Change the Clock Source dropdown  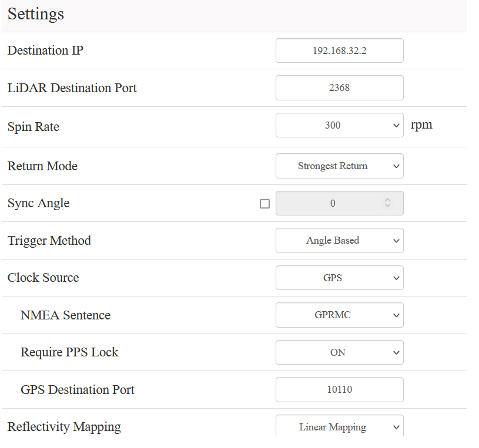339,278
